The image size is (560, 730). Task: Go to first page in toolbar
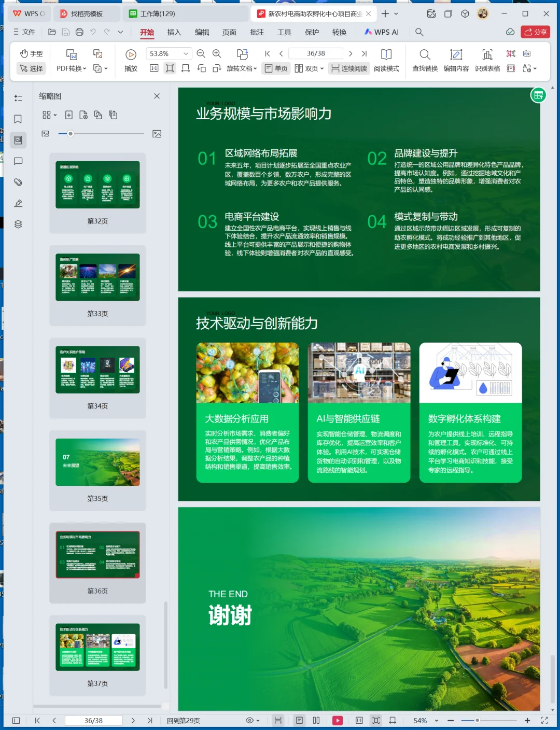pos(268,53)
